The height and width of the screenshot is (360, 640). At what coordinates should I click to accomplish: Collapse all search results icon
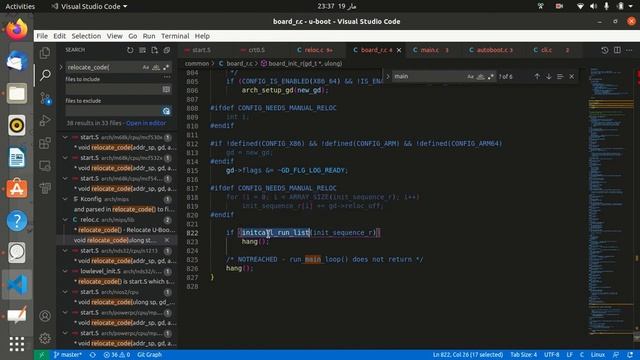click(x=167, y=50)
